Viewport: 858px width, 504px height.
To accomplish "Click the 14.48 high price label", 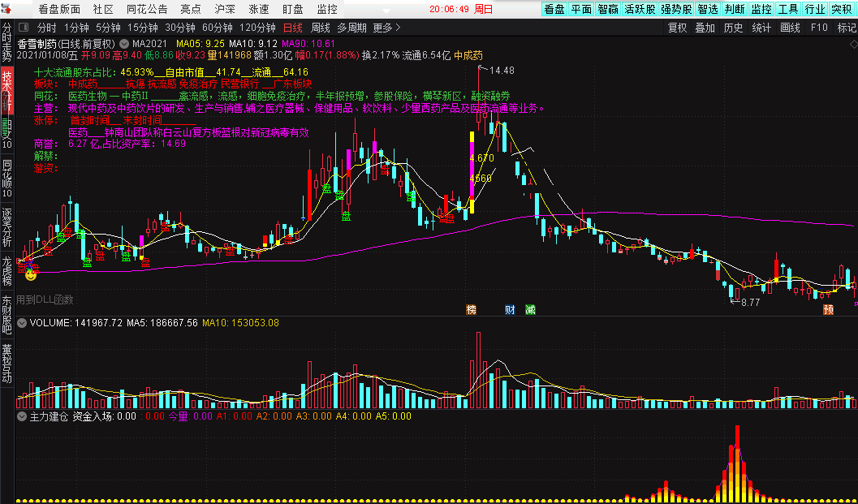I will [502, 70].
